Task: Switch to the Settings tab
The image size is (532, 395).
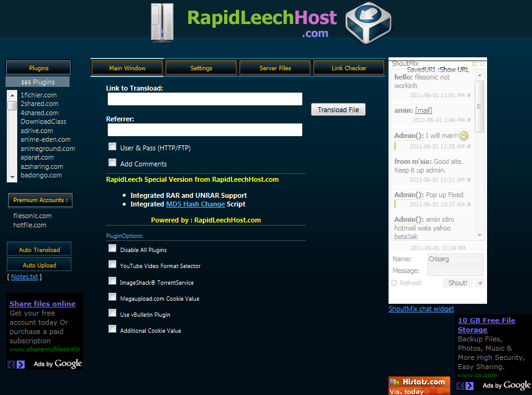Action: 201,68
